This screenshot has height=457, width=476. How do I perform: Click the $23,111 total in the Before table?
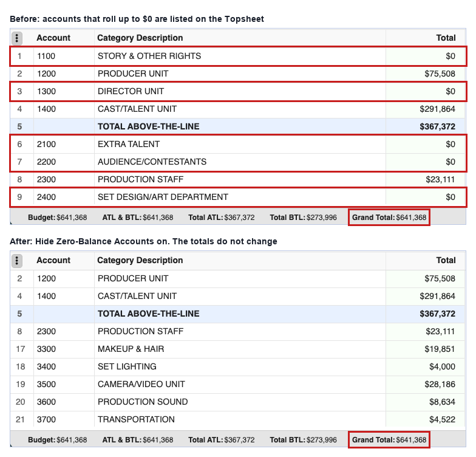point(440,180)
